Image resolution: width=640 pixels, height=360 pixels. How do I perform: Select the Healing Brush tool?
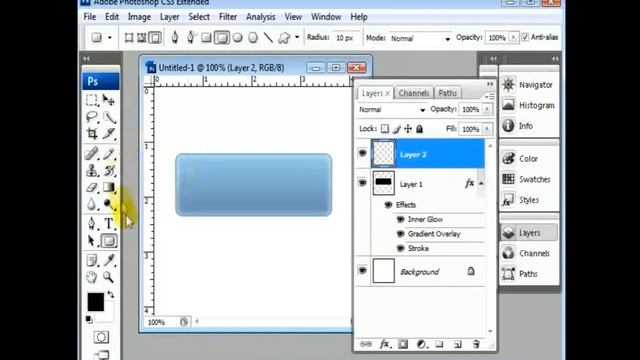pos(92,153)
